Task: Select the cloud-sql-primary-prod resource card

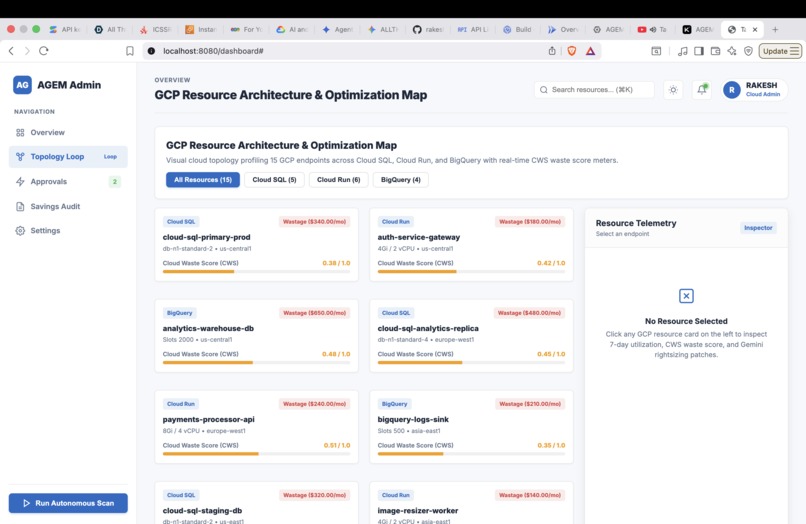Action: coord(257,245)
